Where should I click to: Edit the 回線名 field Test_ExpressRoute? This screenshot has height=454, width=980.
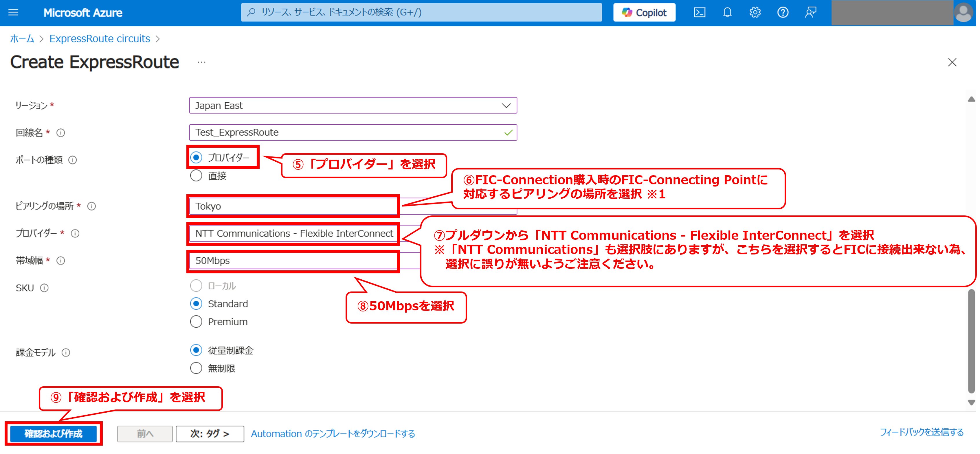pos(353,132)
